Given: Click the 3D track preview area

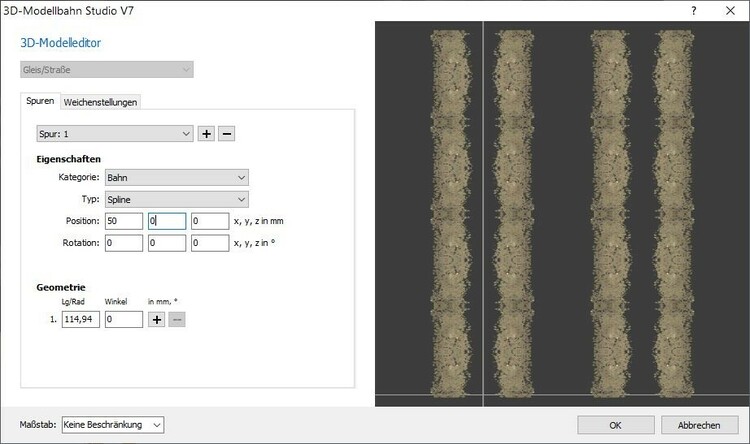Looking at the screenshot, I should [x=562, y=214].
